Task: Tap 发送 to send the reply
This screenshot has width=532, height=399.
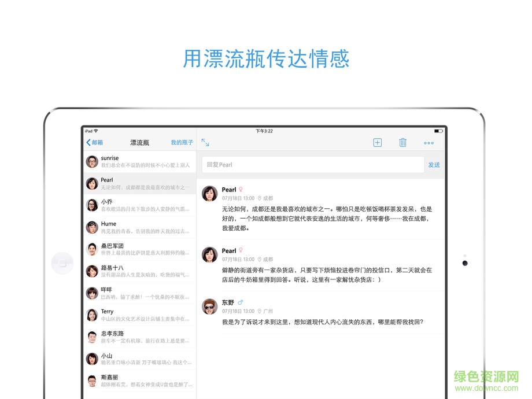Action: [x=434, y=165]
